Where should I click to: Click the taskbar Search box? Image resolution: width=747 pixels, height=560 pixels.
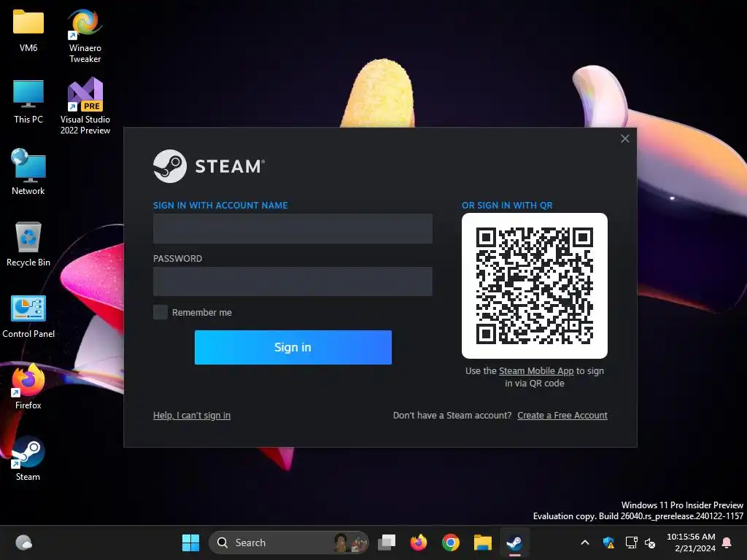tap(289, 542)
